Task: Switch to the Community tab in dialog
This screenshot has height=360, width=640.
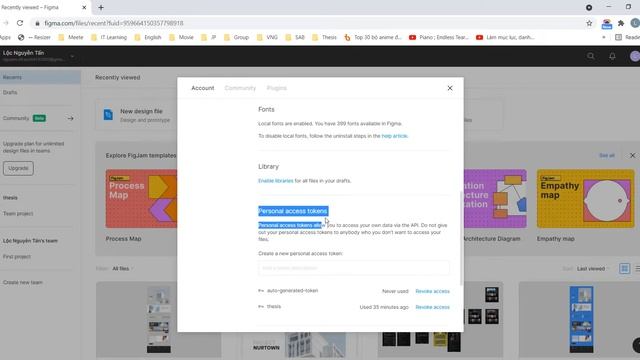Action: [x=240, y=88]
